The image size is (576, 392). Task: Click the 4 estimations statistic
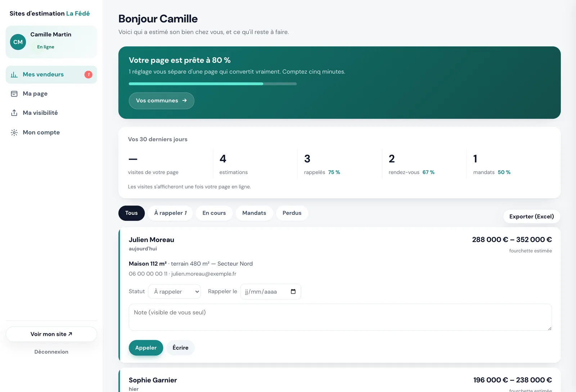click(x=234, y=165)
